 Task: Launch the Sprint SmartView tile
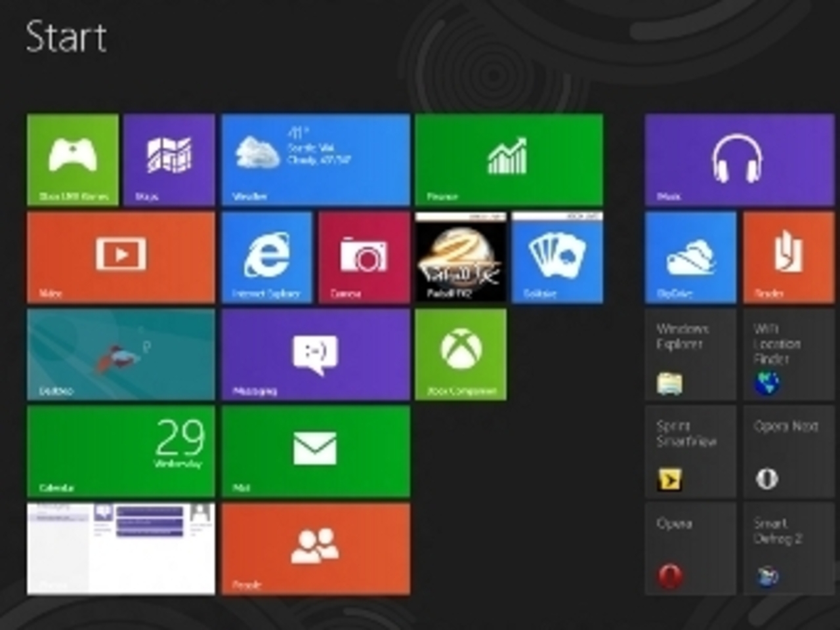690,451
